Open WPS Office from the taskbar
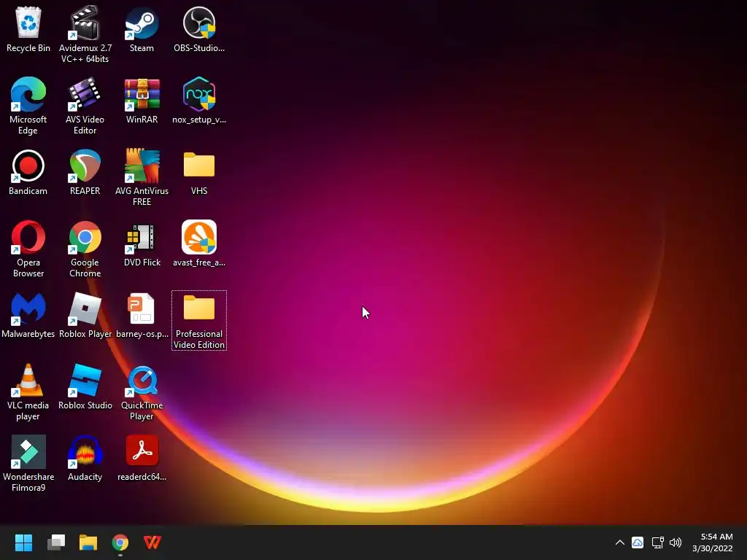 [152, 542]
